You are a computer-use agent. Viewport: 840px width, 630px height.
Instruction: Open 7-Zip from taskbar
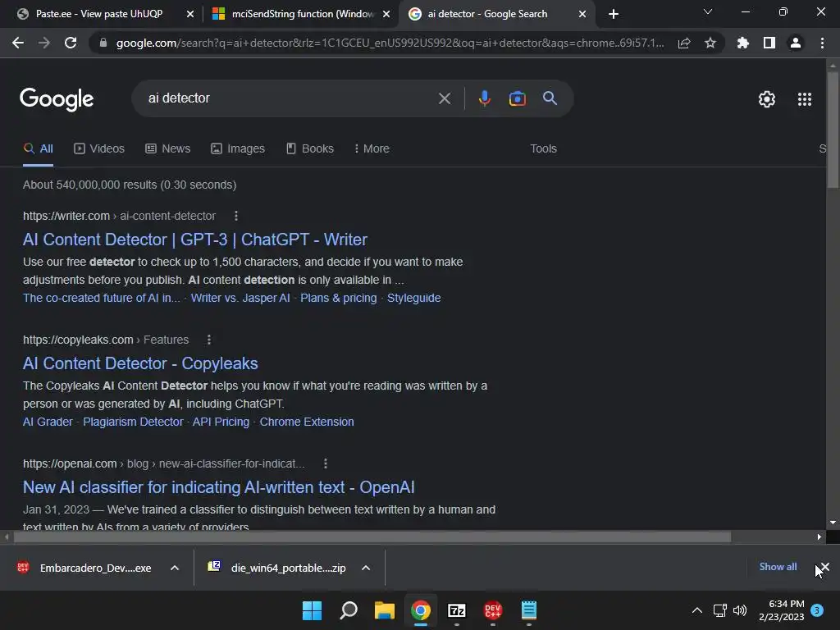point(456,610)
